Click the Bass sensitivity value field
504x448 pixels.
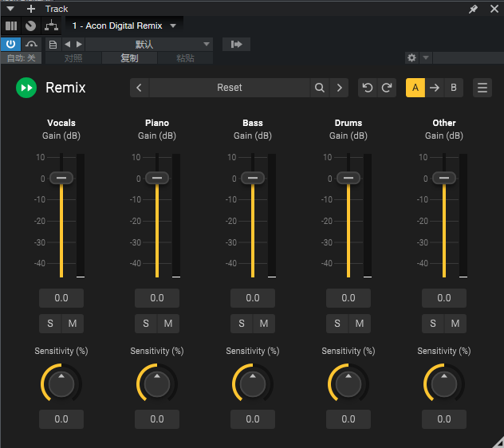click(x=253, y=419)
